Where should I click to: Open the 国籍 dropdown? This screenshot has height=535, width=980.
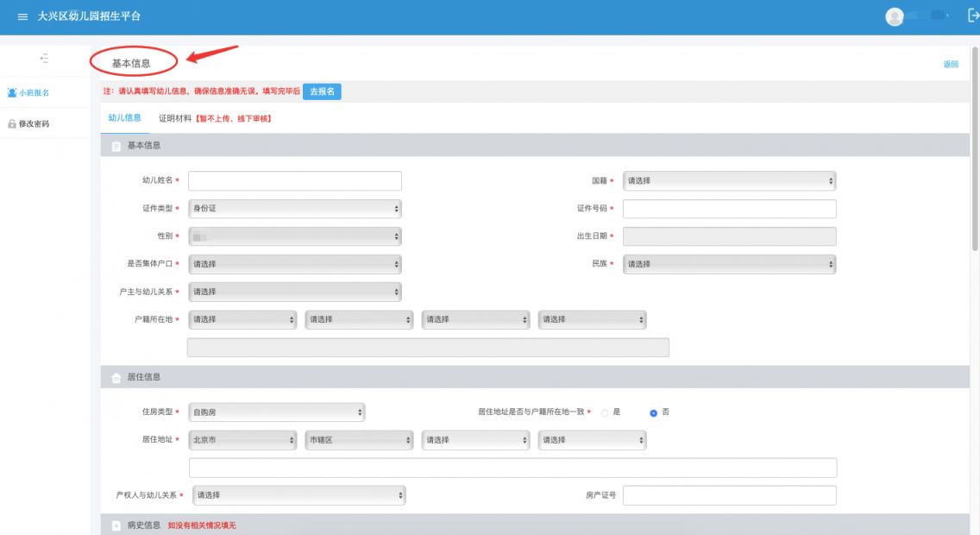point(729,180)
